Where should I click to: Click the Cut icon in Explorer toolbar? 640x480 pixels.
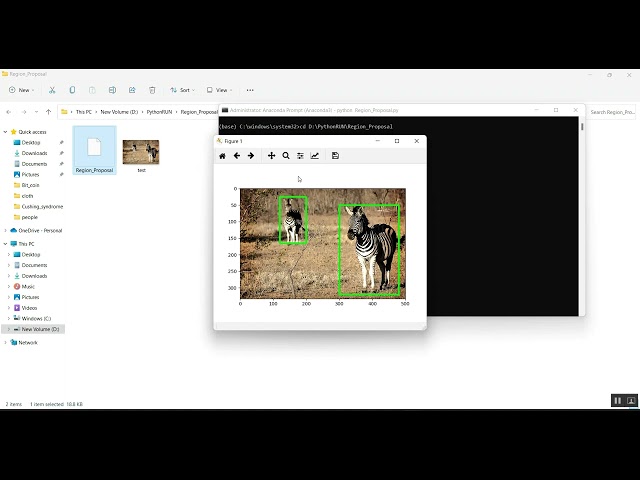point(52,90)
